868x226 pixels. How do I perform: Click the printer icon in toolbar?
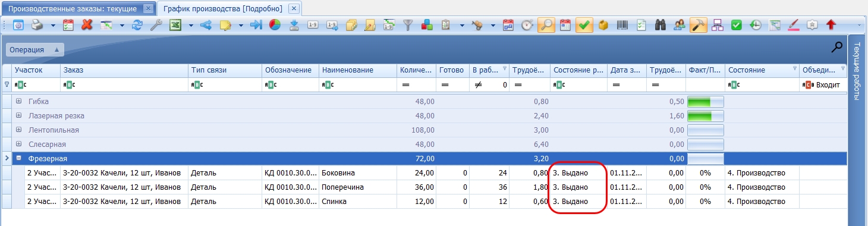coord(37,25)
